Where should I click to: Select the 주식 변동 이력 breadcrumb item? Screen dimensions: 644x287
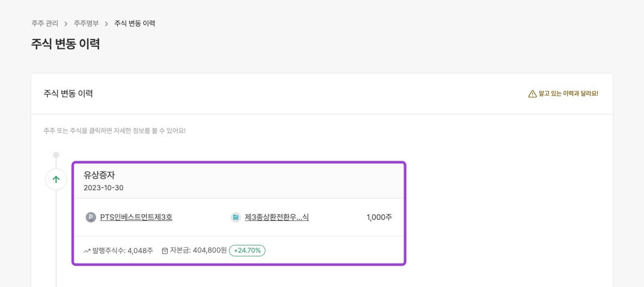(x=135, y=23)
